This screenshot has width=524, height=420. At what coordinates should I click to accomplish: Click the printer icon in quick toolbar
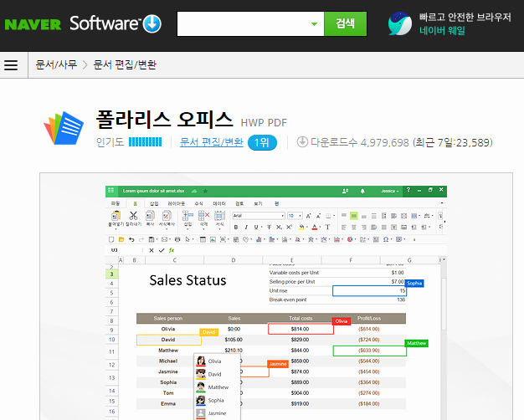(x=177, y=239)
